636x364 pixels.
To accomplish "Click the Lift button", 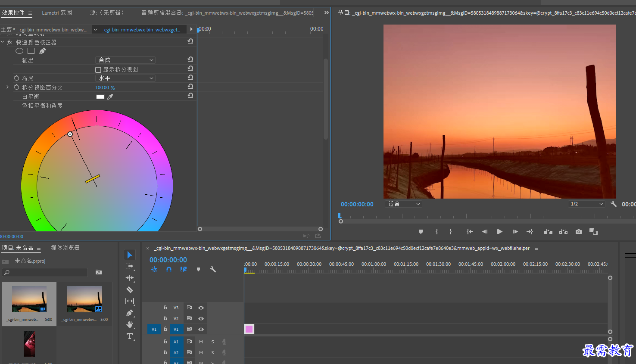I will point(548,232).
